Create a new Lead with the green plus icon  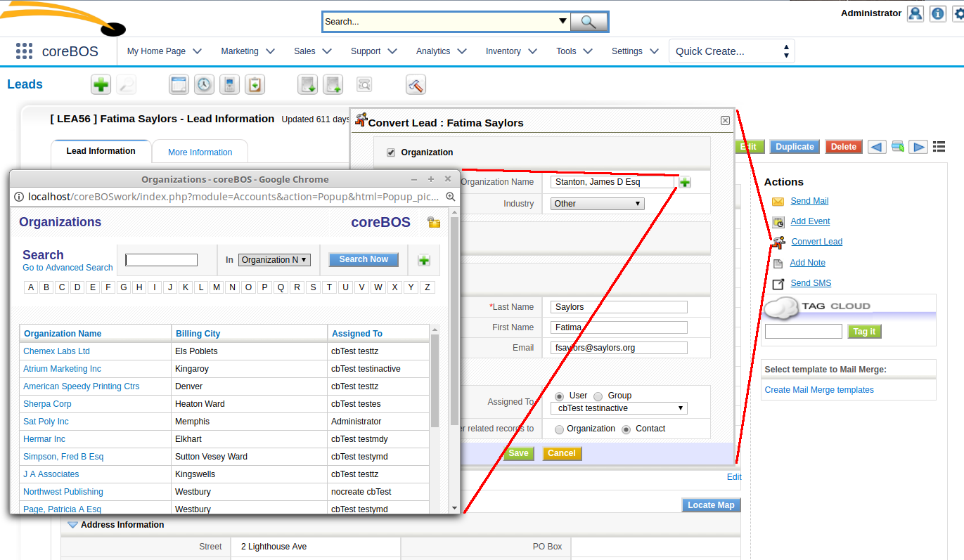101,84
